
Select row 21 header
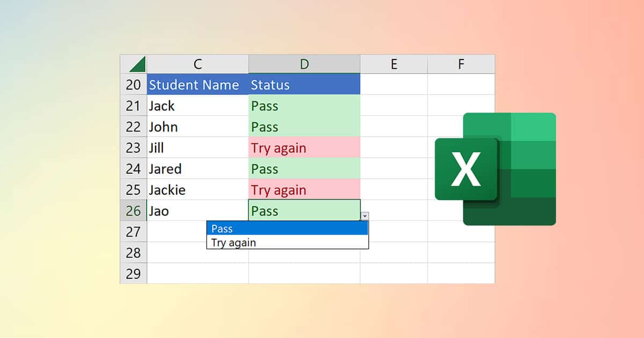coord(133,105)
